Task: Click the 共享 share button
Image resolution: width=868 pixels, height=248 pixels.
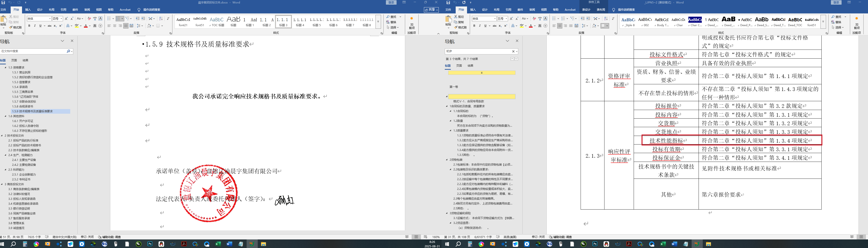Action: pos(431,10)
